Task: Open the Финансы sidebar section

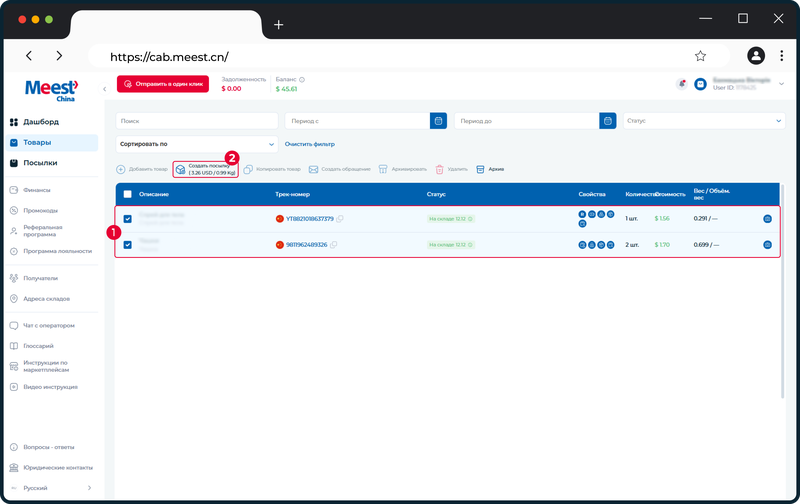Action: coord(30,190)
